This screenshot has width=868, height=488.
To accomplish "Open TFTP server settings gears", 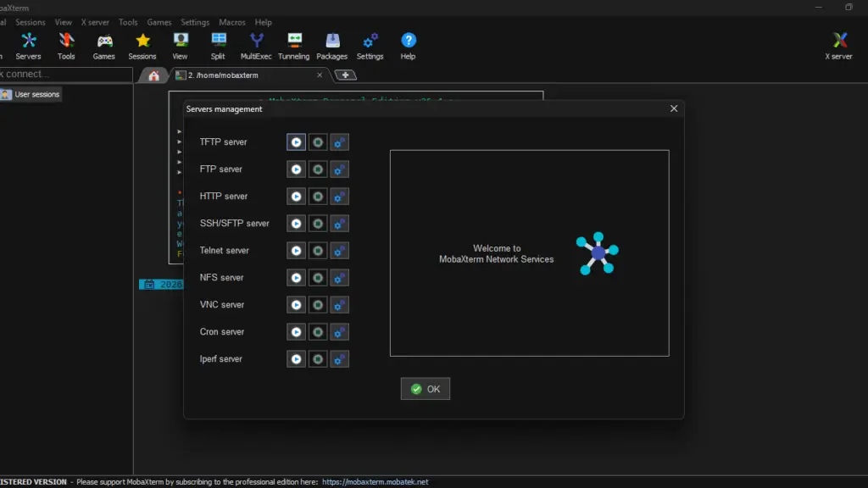I will (x=339, y=142).
